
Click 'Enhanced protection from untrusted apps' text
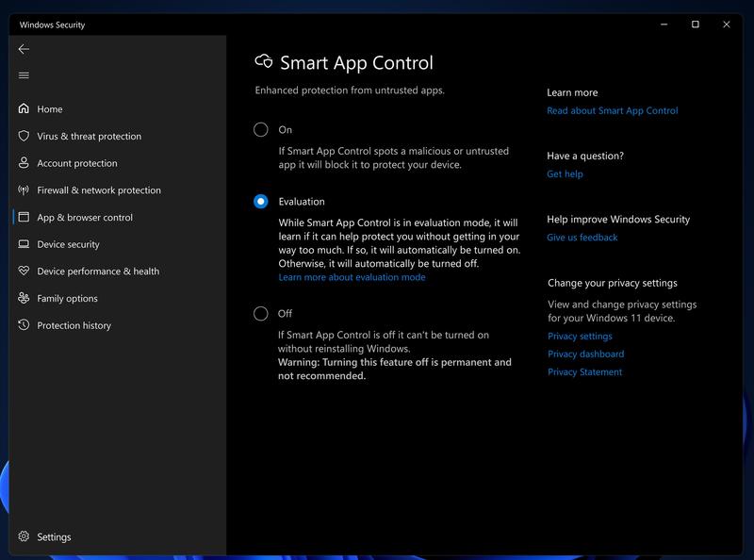pyautogui.click(x=350, y=91)
